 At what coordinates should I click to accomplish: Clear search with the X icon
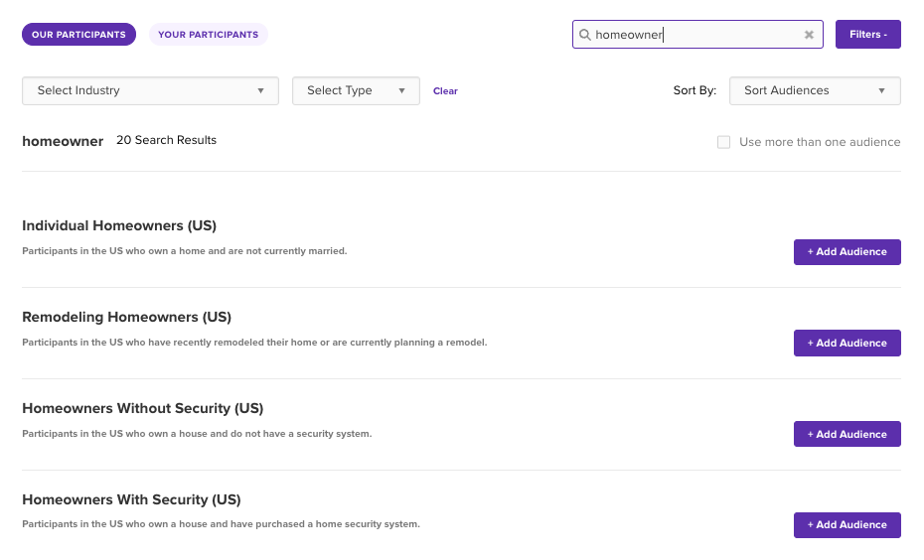tap(809, 35)
